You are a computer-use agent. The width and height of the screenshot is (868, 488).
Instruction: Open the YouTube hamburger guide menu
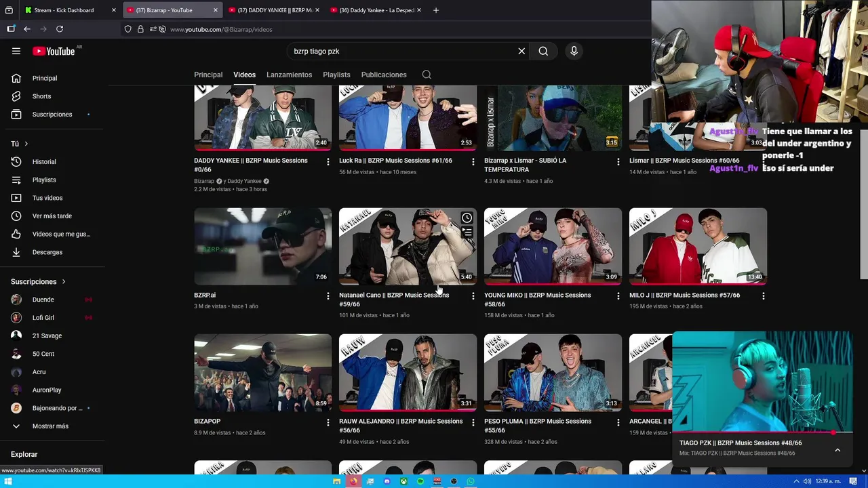tap(16, 51)
